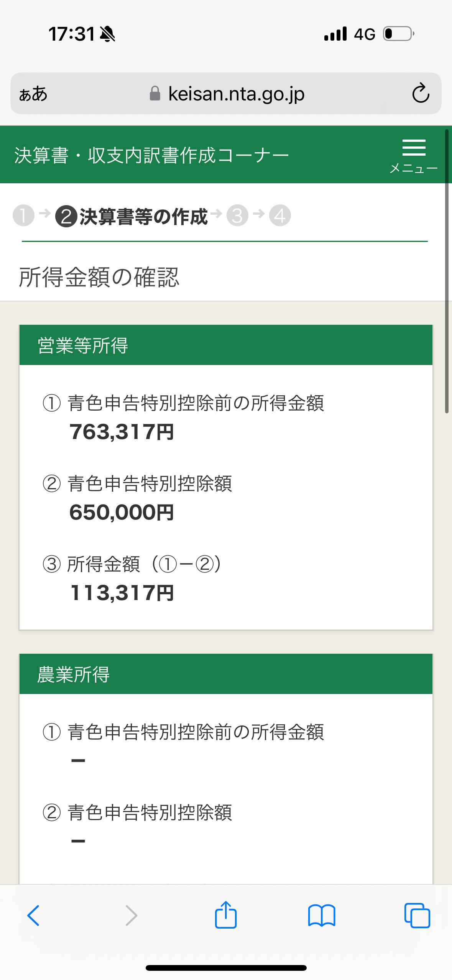
Task: Tap the 農業所得 section header
Action: [x=226, y=674]
